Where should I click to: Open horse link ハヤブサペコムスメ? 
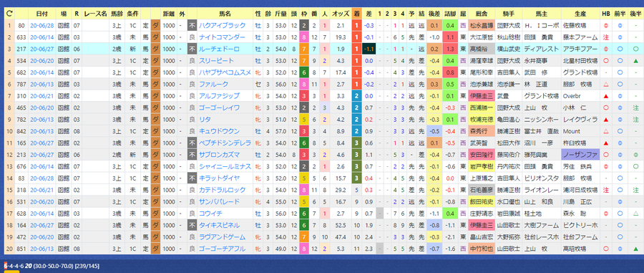click(225, 72)
